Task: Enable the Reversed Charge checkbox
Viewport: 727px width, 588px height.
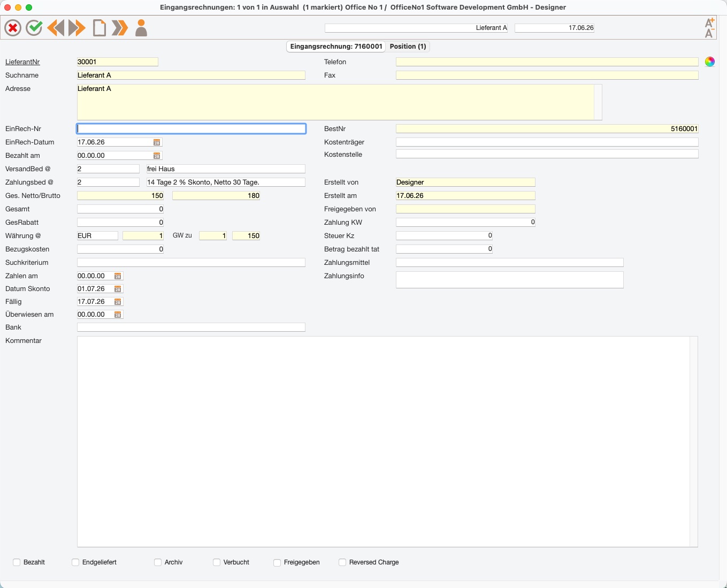Action: click(x=342, y=562)
